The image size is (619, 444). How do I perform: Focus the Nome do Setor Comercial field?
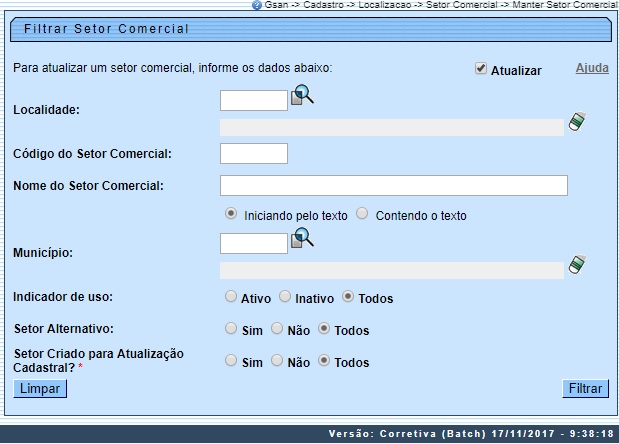(x=393, y=186)
